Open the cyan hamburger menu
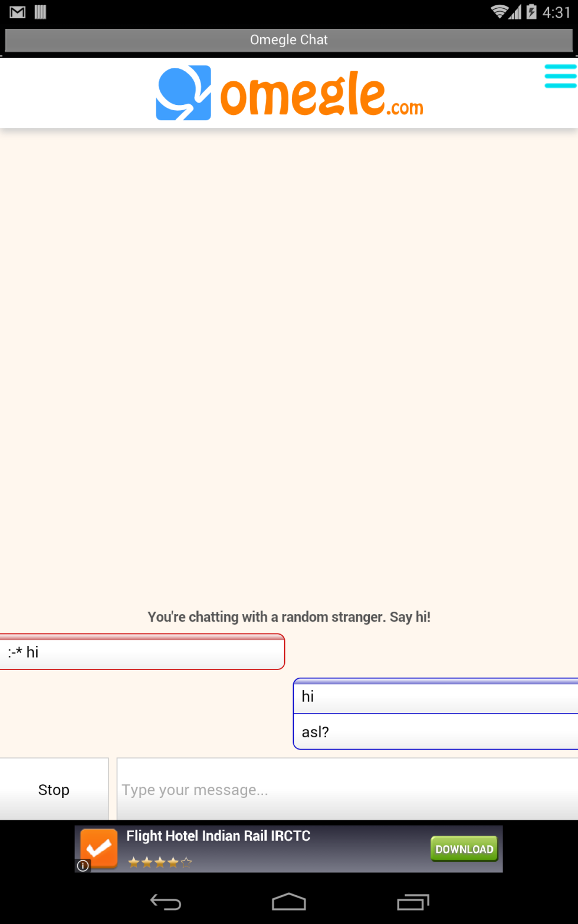Image resolution: width=578 pixels, height=924 pixels. tap(560, 76)
